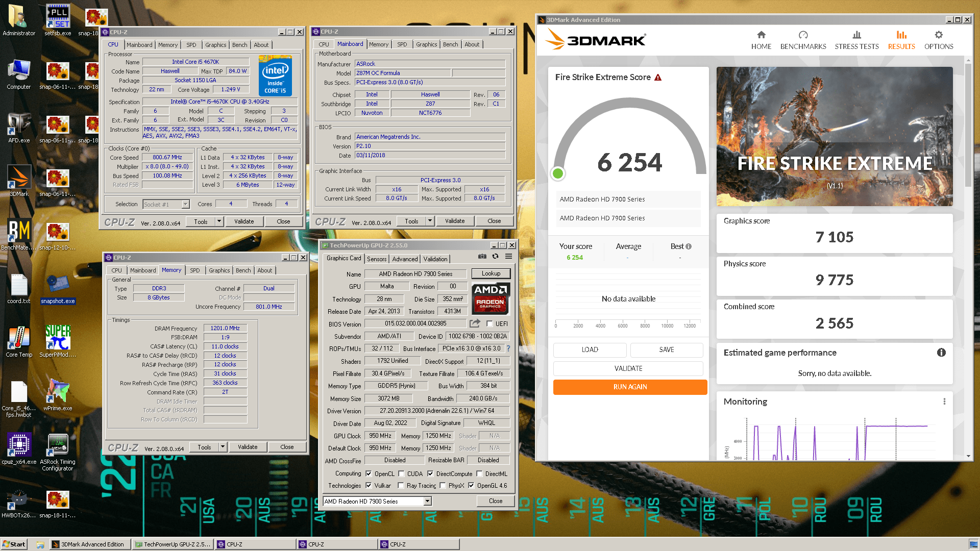Image resolution: width=980 pixels, height=551 pixels.
Task: Toggle the UEFI checkbox in GPU-Z
Action: [x=489, y=323]
